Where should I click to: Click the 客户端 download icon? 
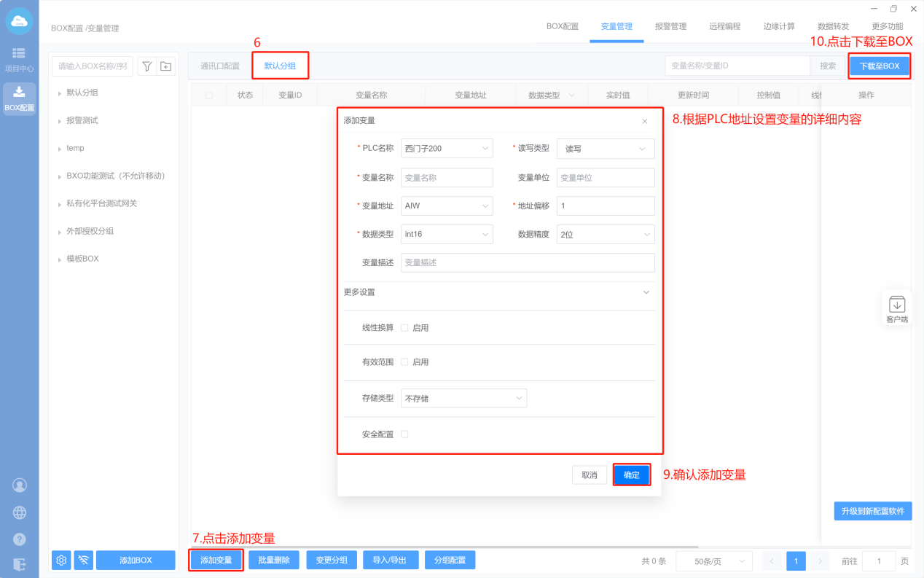(x=896, y=305)
